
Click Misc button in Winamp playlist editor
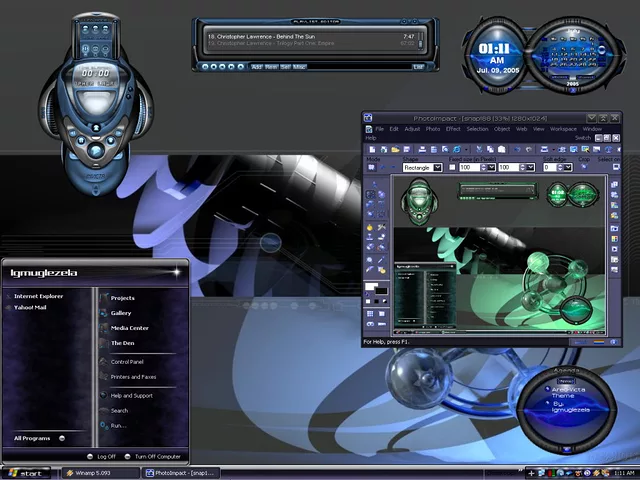299,67
